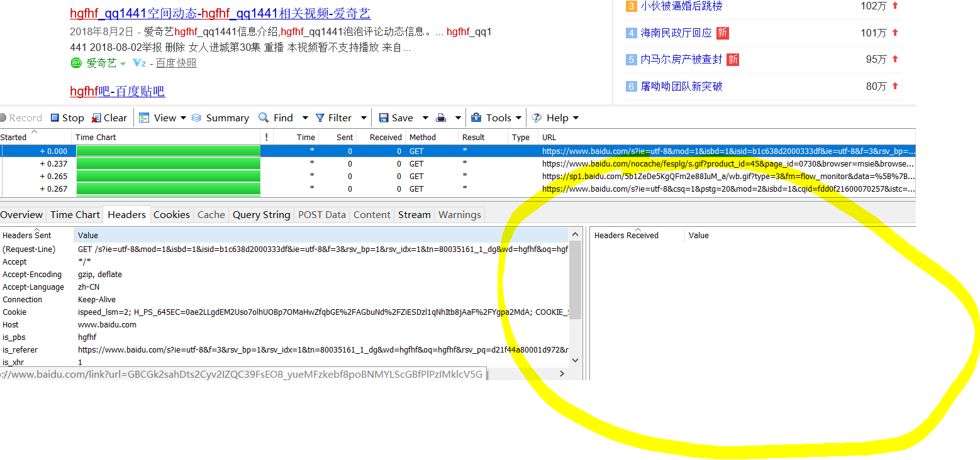Click the Headers Received column header

[637, 235]
